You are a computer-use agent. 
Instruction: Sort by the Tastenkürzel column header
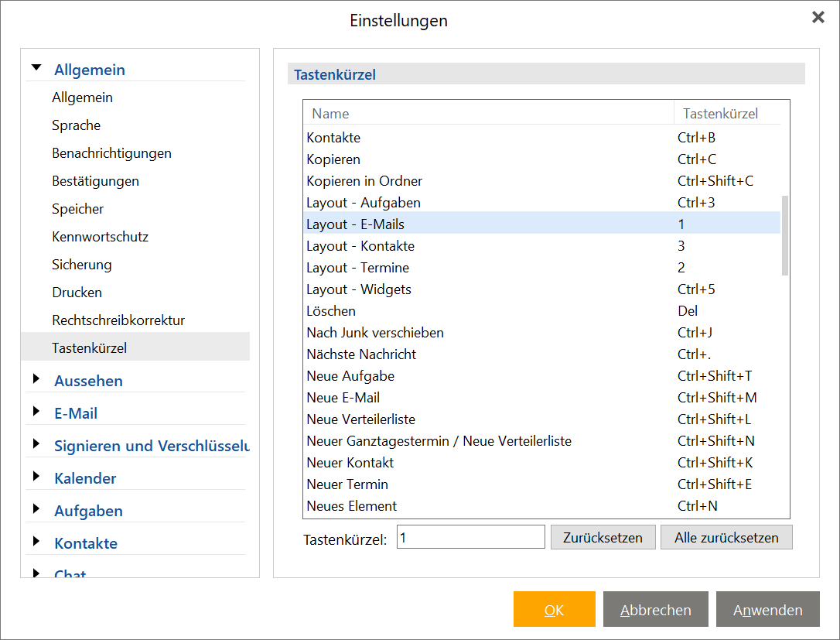(x=727, y=114)
